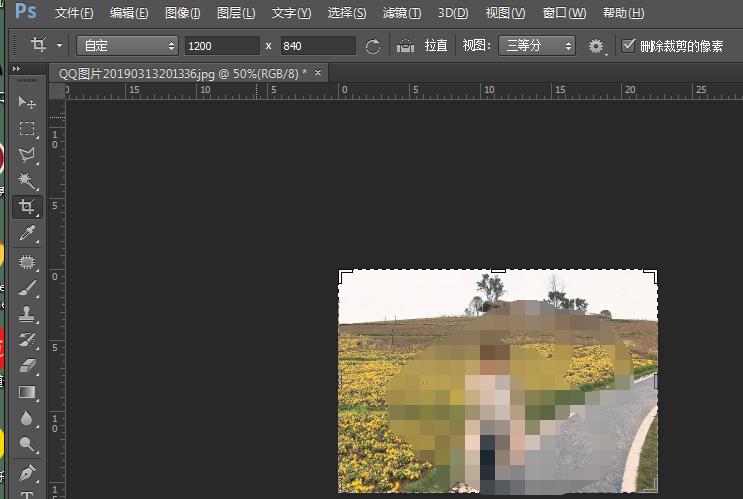Viewport: 743px width, 499px height.
Task: Select the History Brush tool
Action: [x=27, y=340]
